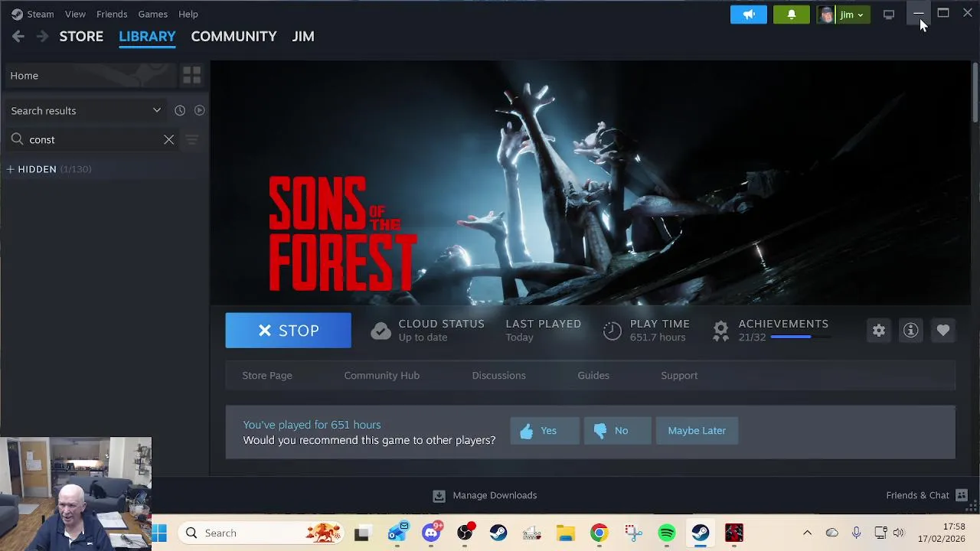Go to the COMMUNITY tab
980x551 pixels.
pyautogui.click(x=234, y=36)
